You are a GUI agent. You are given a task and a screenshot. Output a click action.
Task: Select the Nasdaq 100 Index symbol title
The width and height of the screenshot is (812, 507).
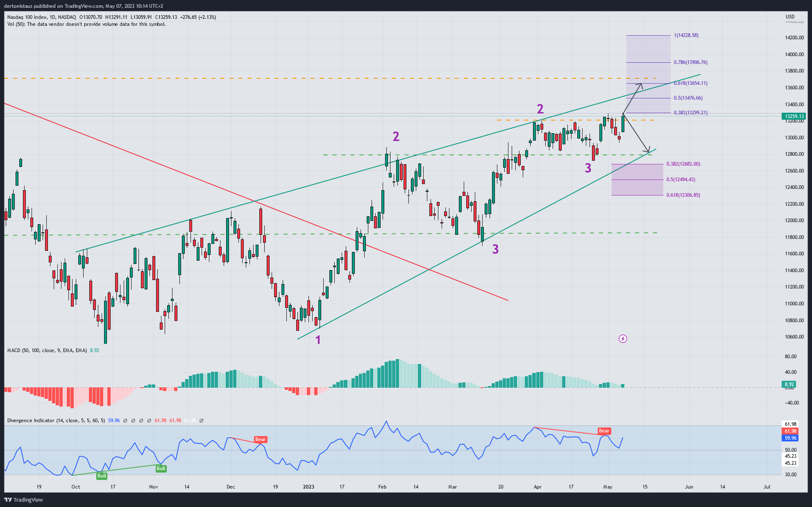click(x=27, y=17)
